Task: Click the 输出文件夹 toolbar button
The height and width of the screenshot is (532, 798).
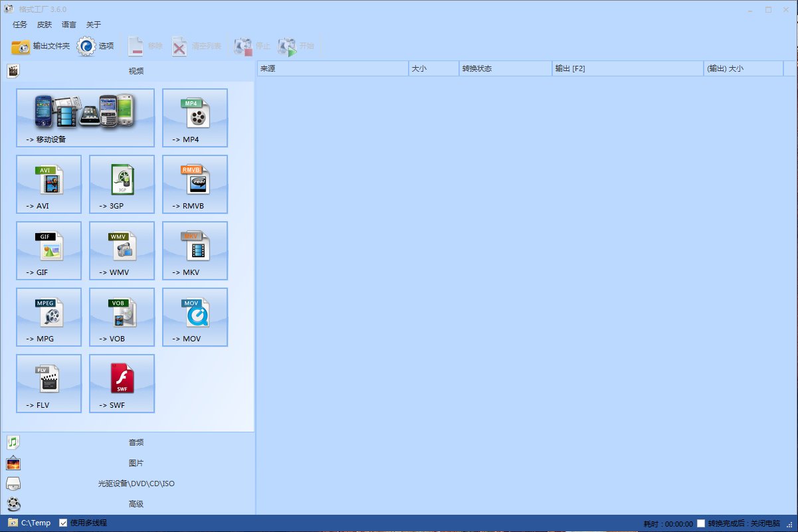Action: (x=41, y=46)
